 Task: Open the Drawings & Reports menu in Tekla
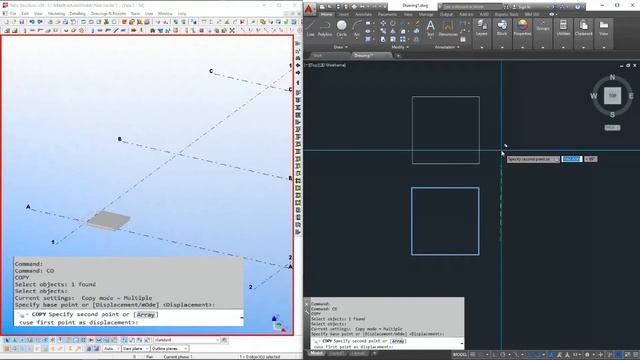click(109, 13)
